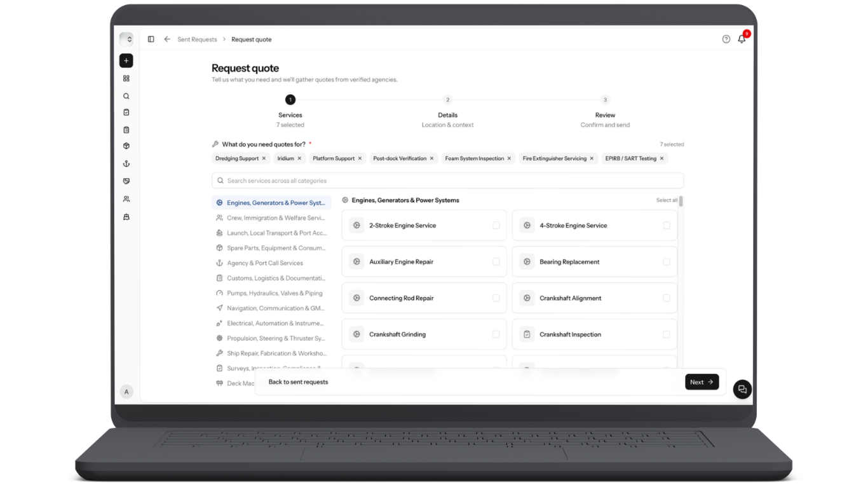The height and width of the screenshot is (487, 868).
Task: Select Pumps, Hydraulics, Valves & Piping category
Action: [271, 293]
